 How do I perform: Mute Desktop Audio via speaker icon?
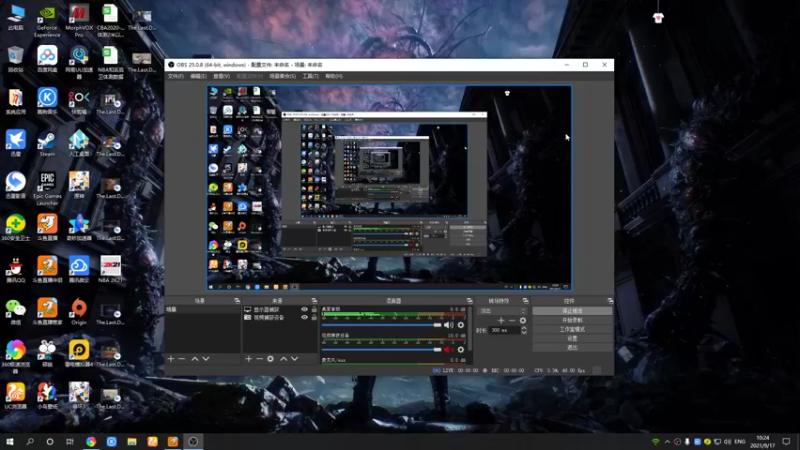coord(448,325)
